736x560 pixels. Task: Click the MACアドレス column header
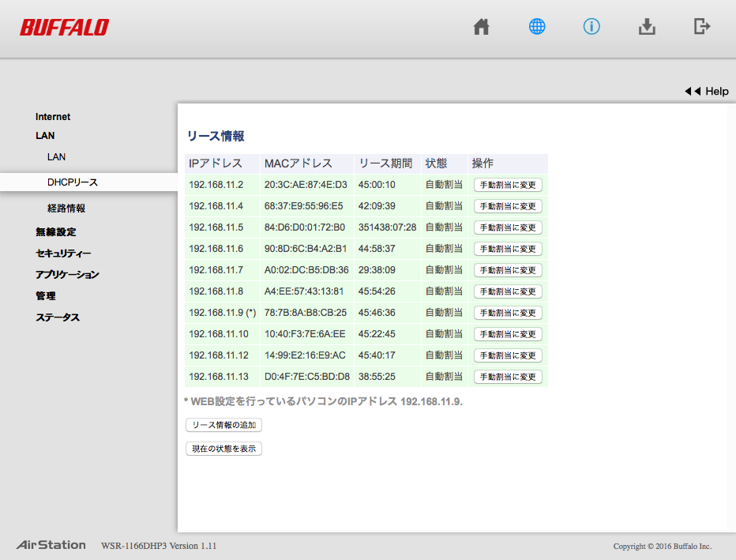[x=307, y=163]
